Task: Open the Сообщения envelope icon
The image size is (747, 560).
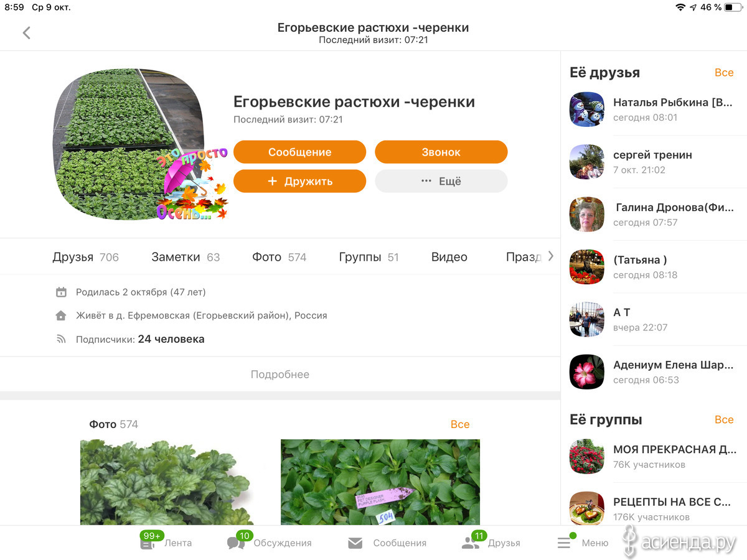Action: 355,543
